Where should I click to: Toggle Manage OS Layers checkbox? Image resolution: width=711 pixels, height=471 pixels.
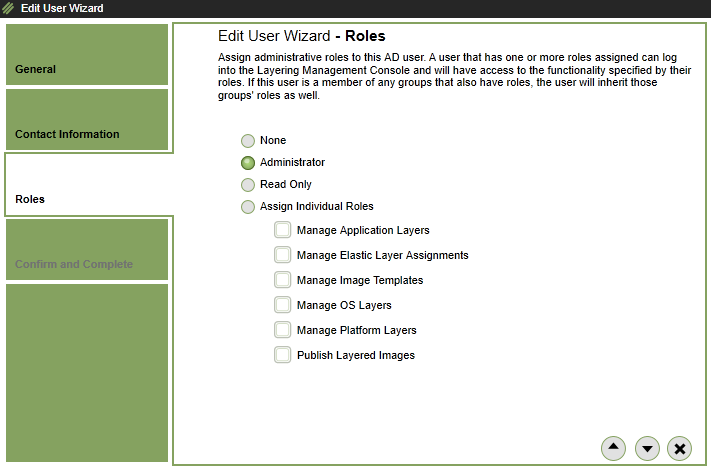(283, 305)
